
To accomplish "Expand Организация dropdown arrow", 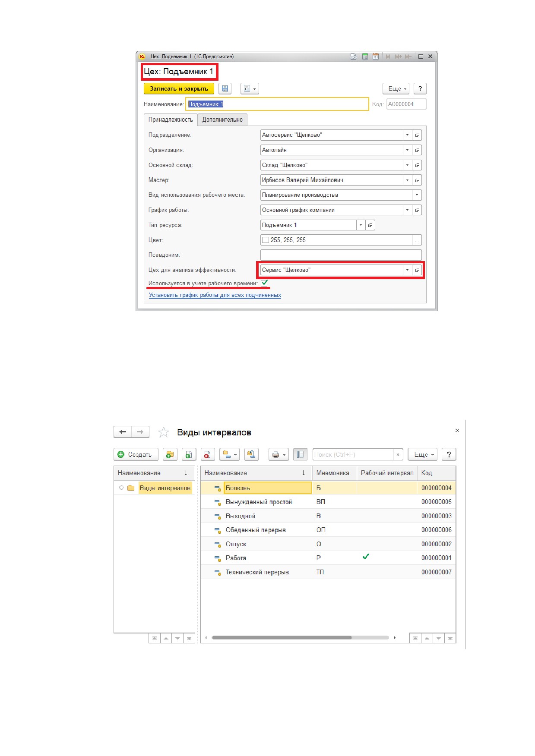I will tap(407, 150).
